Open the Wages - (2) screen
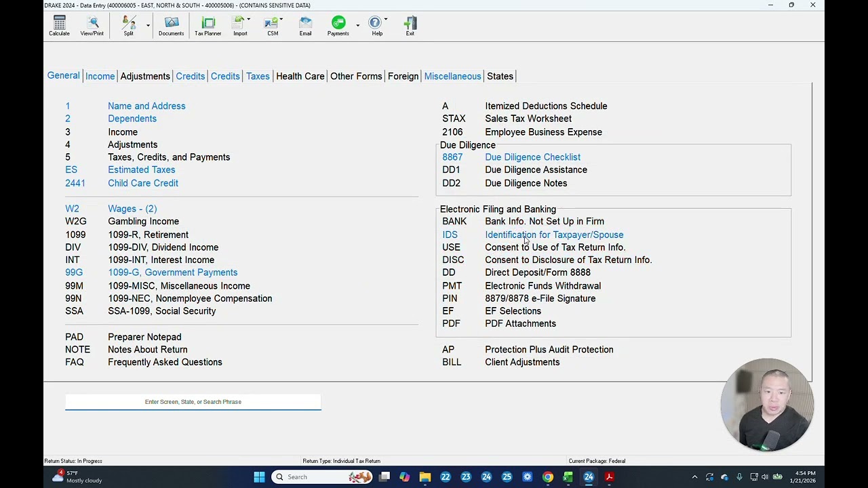This screenshot has height=488, width=868. pos(132,209)
